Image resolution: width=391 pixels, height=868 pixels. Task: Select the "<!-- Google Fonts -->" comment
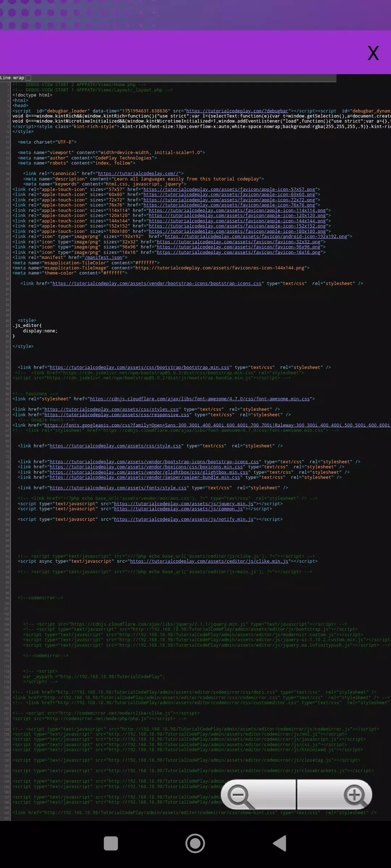click(x=46, y=420)
